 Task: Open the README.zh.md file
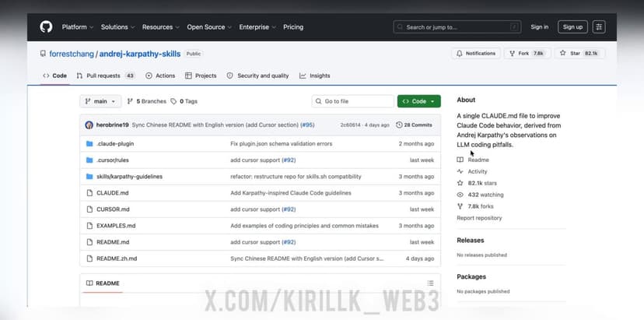[117, 258]
